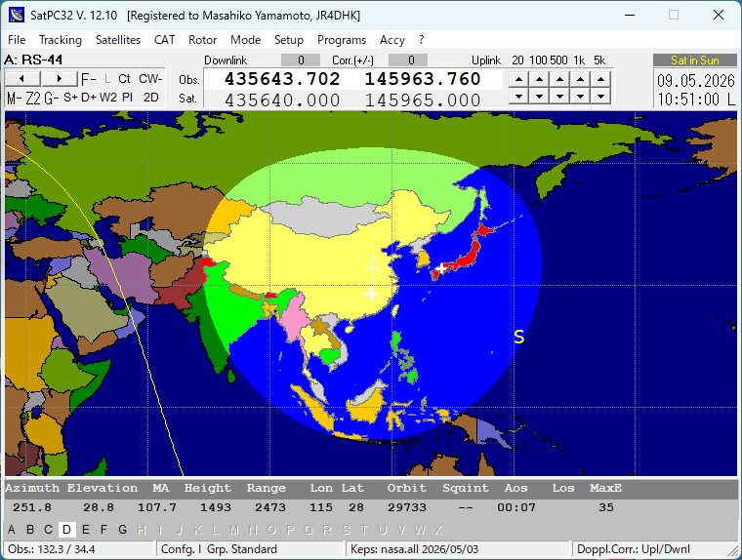Open the Rotor menu
Screen dimensions: 742x560
coord(202,40)
